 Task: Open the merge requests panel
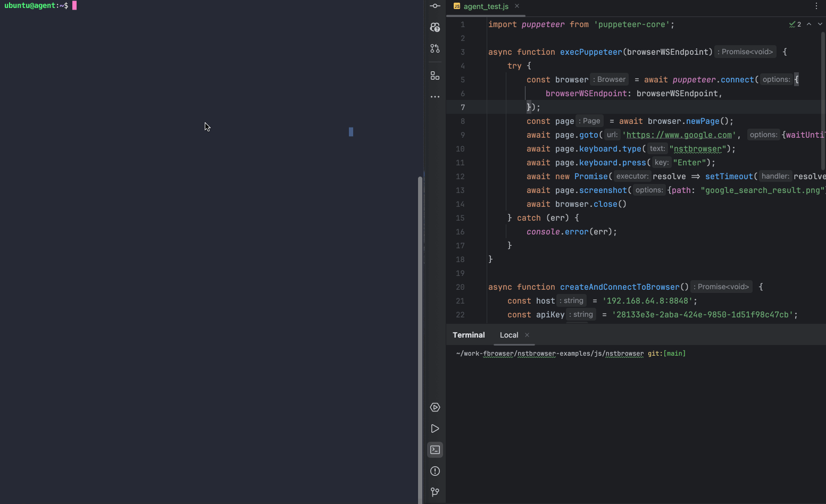coord(435,48)
